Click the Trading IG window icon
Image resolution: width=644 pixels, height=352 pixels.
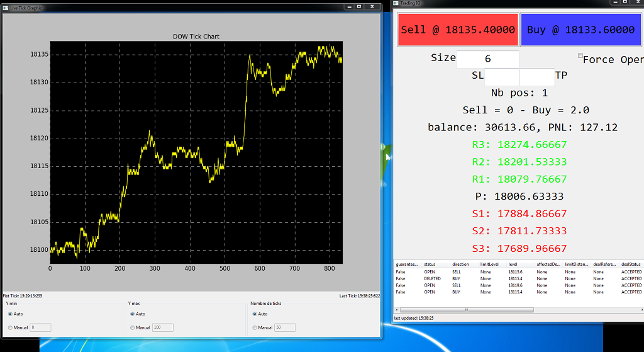(x=397, y=3)
